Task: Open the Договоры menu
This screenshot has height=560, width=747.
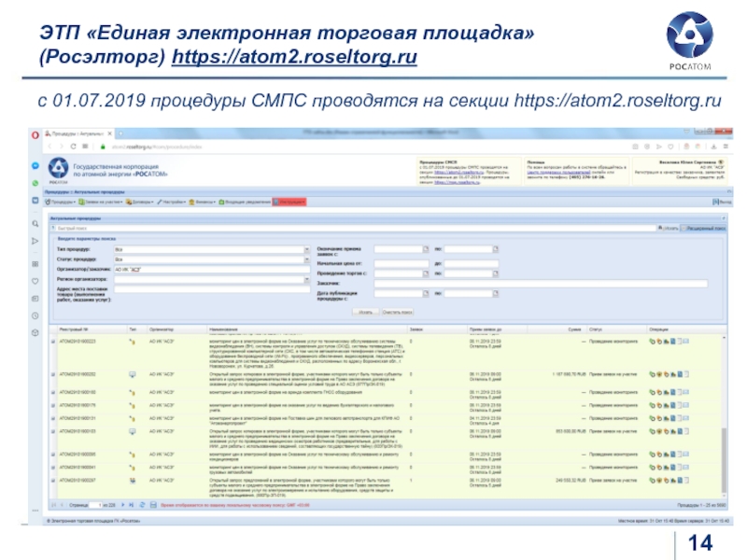Action: point(139,202)
